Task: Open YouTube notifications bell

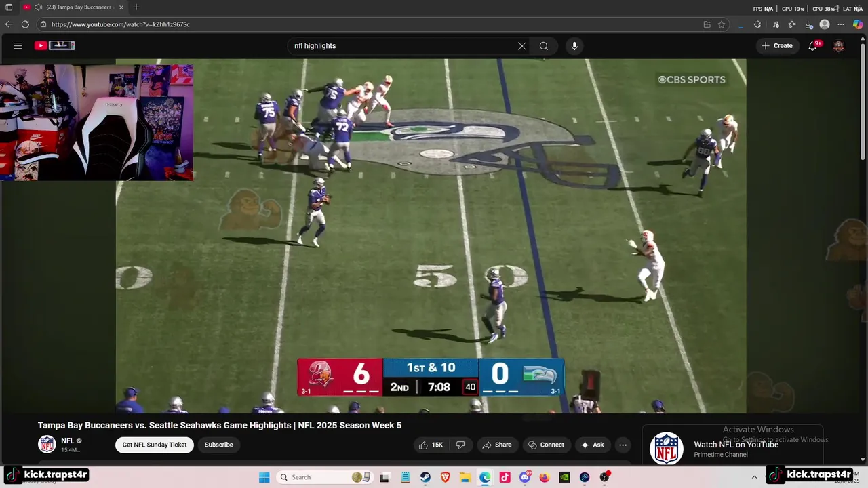Action: 813,46
